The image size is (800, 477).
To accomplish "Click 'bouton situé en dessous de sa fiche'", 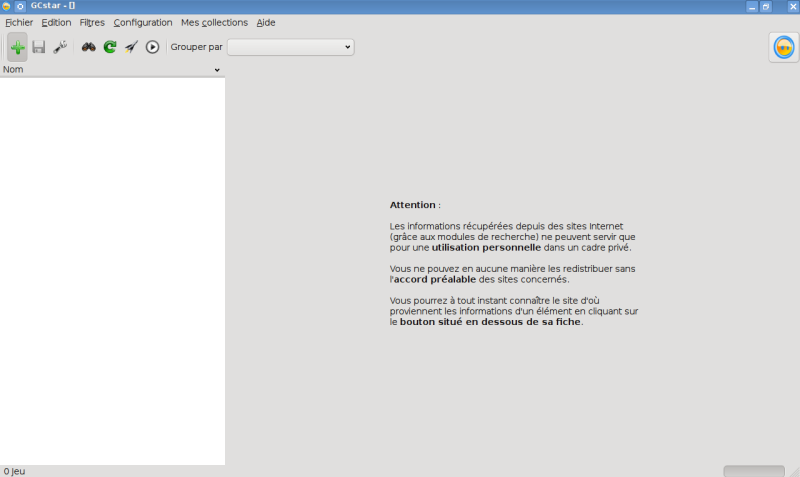I will [x=490, y=322].
